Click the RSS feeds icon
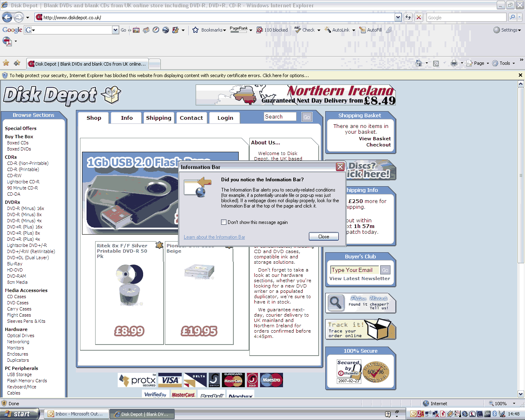This screenshot has height=420, width=525. click(436, 63)
